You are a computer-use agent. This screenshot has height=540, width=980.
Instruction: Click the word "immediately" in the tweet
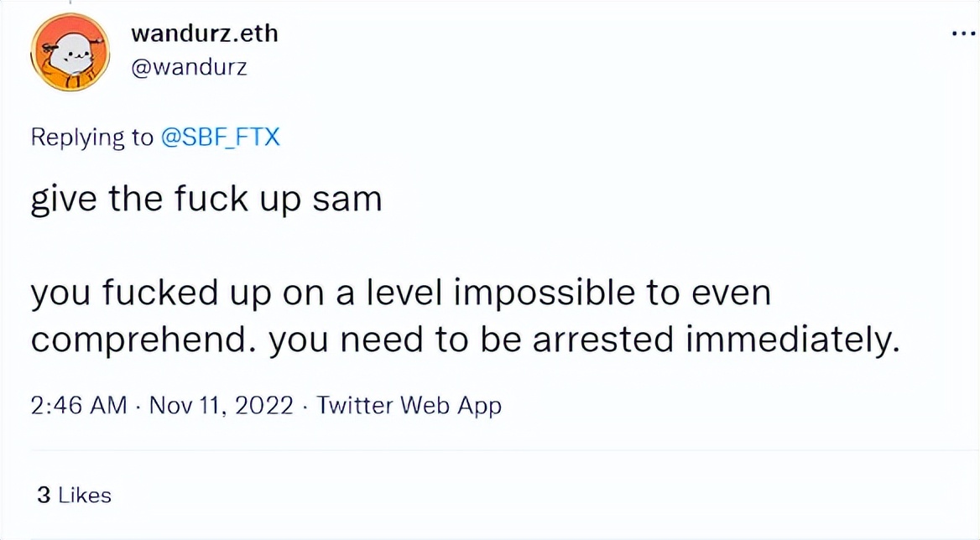coord(790,339)
